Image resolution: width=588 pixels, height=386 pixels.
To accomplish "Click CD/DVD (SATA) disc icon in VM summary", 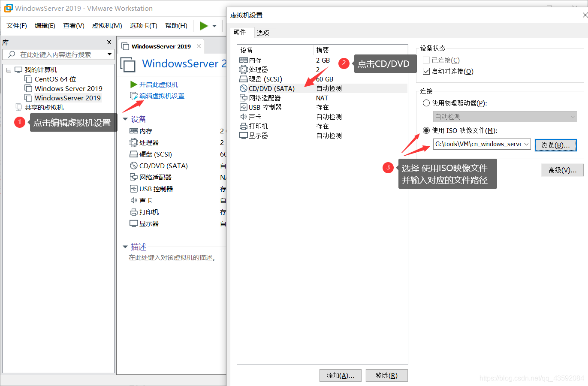I will (x=133, y=166).
